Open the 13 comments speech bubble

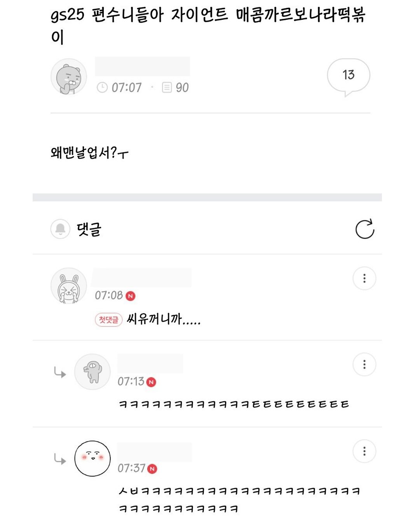tap(348, 75)
